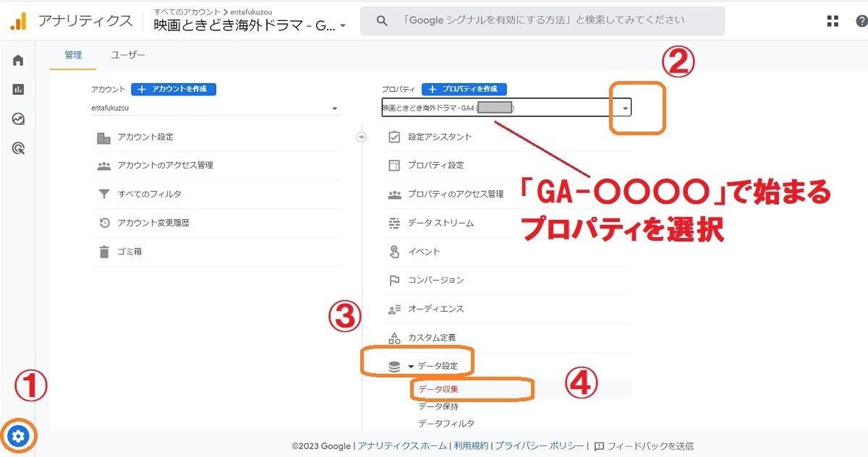Open the Admin settings gear icon
The image size is (868, 457).
coord(19,436)
